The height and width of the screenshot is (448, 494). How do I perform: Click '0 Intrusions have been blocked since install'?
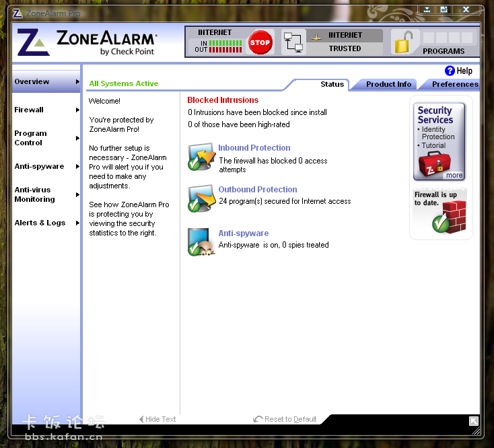(257, 112)
